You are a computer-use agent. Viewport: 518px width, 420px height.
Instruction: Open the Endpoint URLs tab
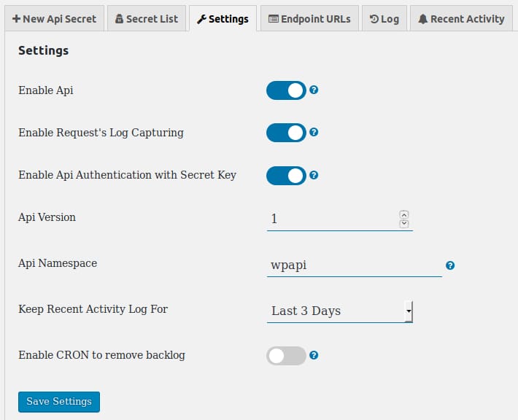tap(309, 19)
